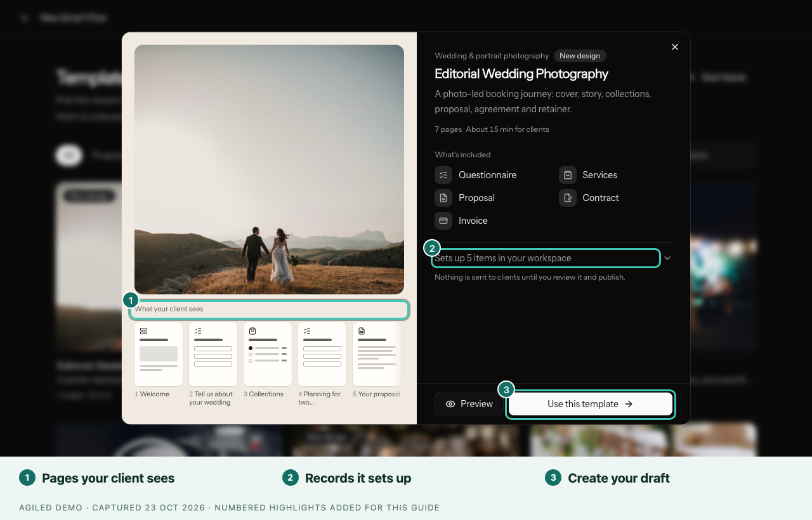Click the wedding couple cover photo
The width and height of the screenshot is (812, 520).
(x=269, y=169)
